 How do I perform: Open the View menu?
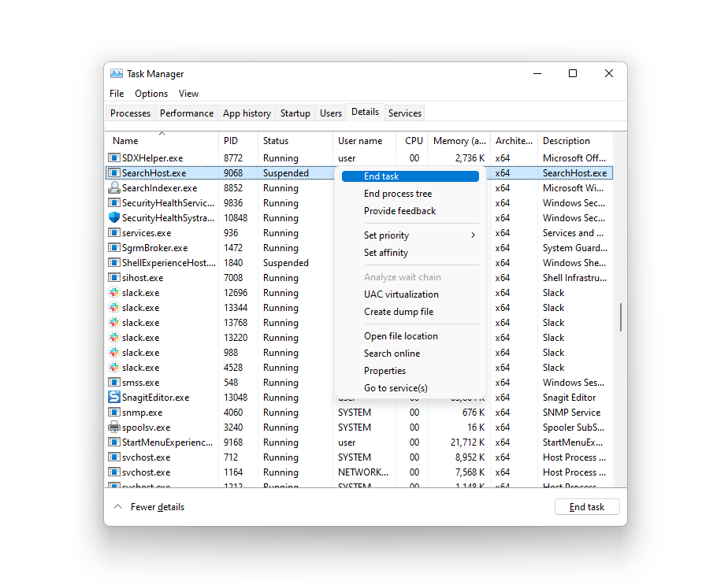[188, 94]
